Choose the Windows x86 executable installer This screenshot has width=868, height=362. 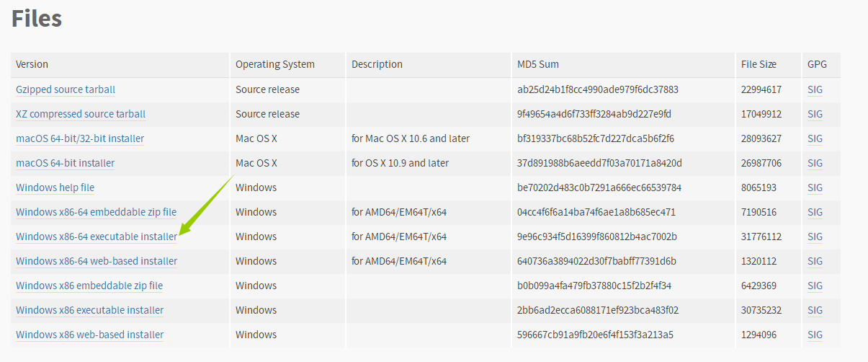coord(89,310)
